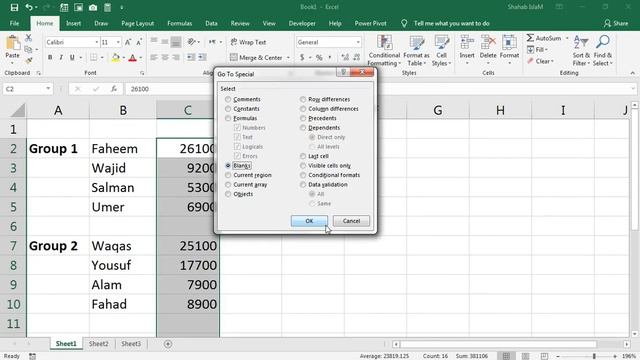This screenshot has width=640, height=360.
Task: Add a new sheet with plus icon
Action: 168,344
